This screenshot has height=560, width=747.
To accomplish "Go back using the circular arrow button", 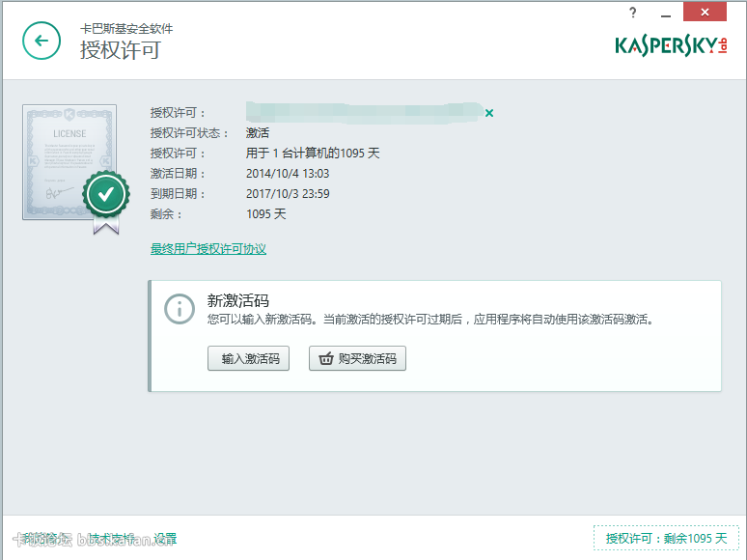I will 41,41.
